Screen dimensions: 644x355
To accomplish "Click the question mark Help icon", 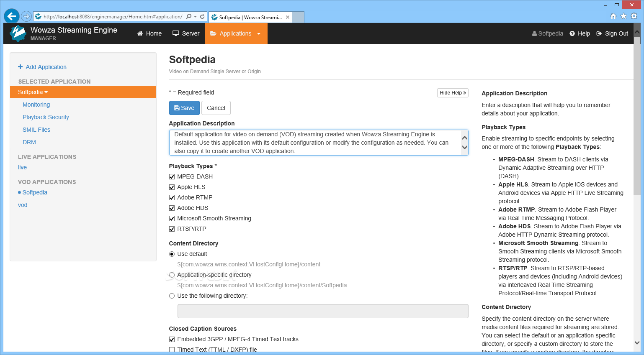I will pos(572,33).
